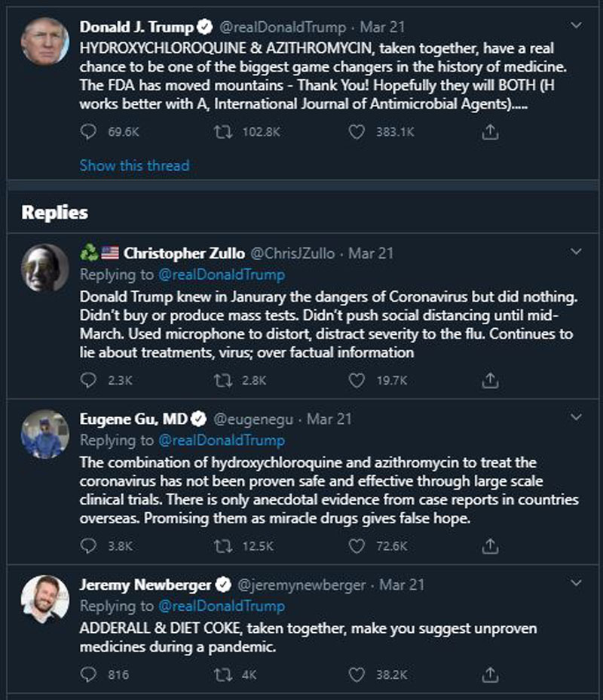
Task: Open the Show this thread link
Action: 134,166
